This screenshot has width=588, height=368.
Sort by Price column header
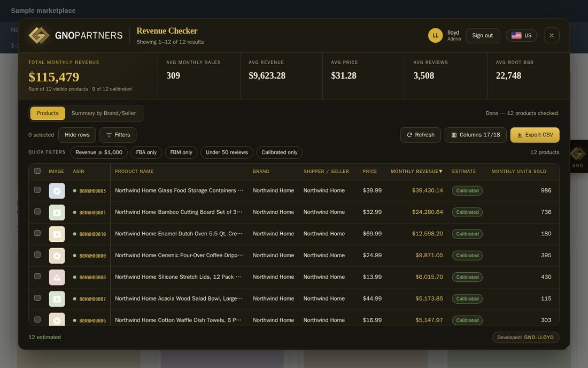370,172
